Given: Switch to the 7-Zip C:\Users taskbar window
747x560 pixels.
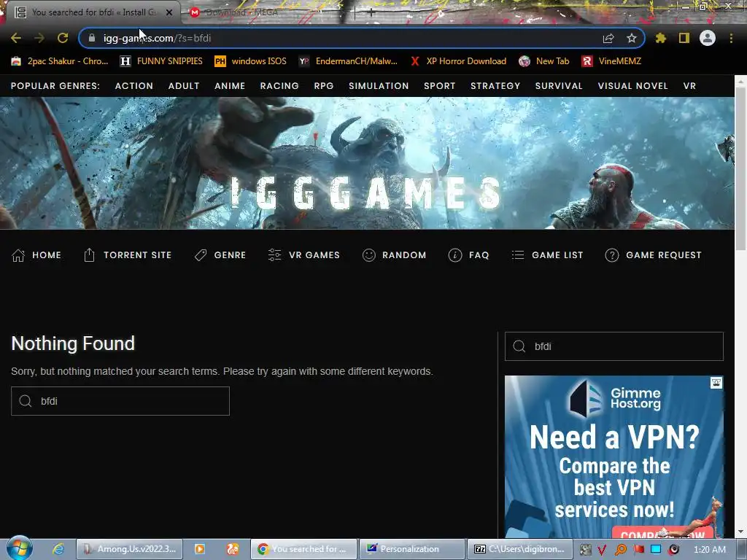Looking at the screenshot, I should (519, 549).
